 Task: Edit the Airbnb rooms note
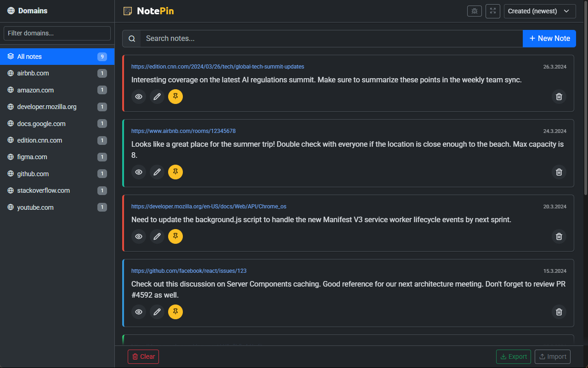tap(157, 172)
